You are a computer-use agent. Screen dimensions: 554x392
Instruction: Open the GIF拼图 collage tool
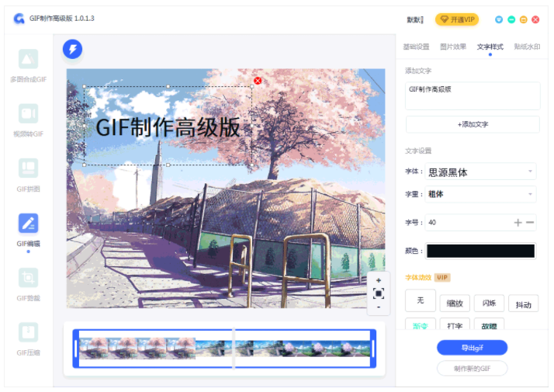click(x=28, y=175)
